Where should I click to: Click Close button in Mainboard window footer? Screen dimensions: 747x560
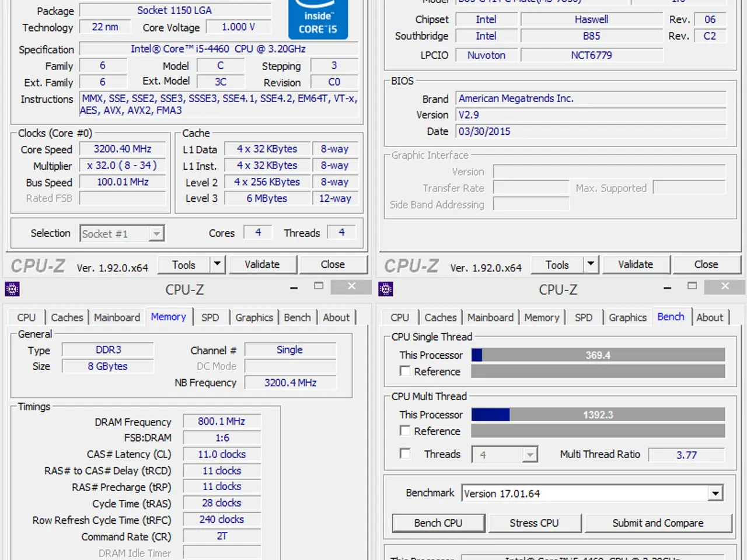point(706,264)
